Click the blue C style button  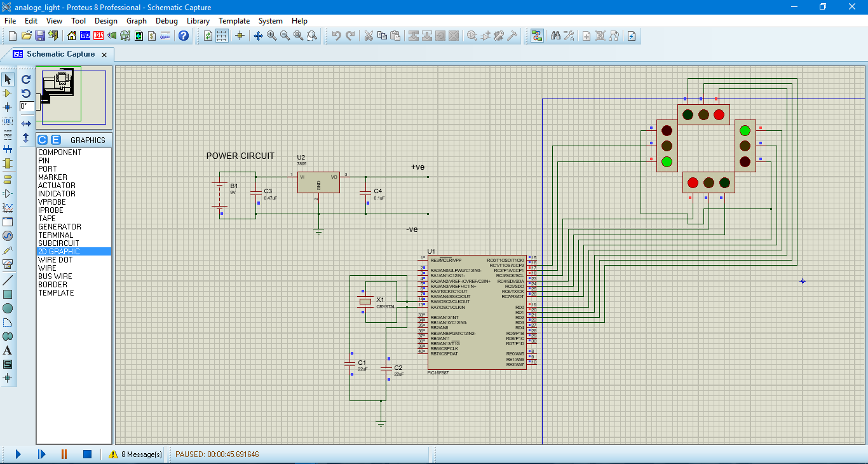pyautogui.click(x=43, y=140)
